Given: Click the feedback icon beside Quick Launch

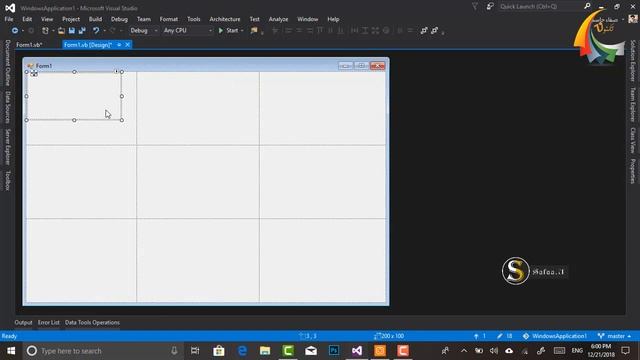Looking at the screenshot, I should [x=490, y=7].
